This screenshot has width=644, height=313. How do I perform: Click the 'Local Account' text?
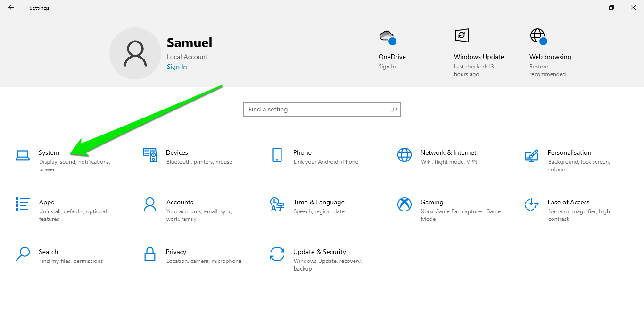(187, 57)
